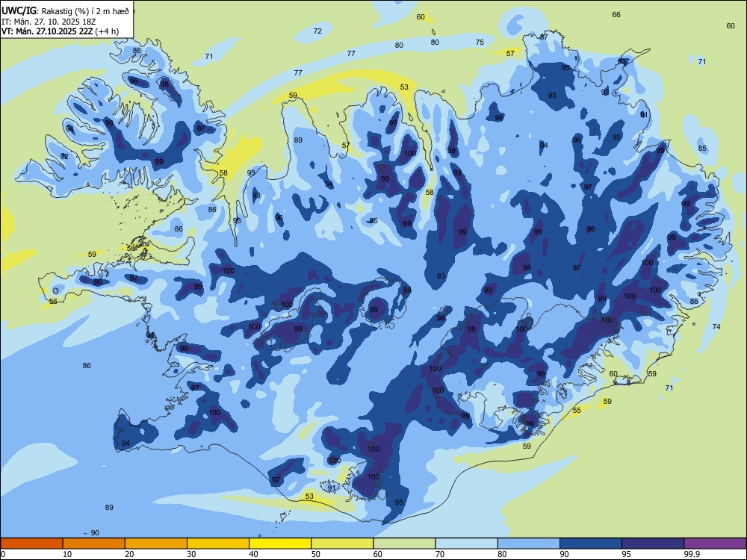Image resolution: width=747 pixels, height=560 pixels.
Task: Click the 60–70 light green legend swatch
Action: click(x=404, y=544)
